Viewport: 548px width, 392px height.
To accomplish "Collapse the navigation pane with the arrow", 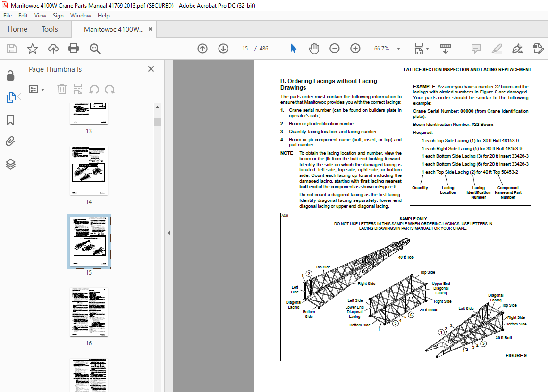I will [x=169, y=233].
